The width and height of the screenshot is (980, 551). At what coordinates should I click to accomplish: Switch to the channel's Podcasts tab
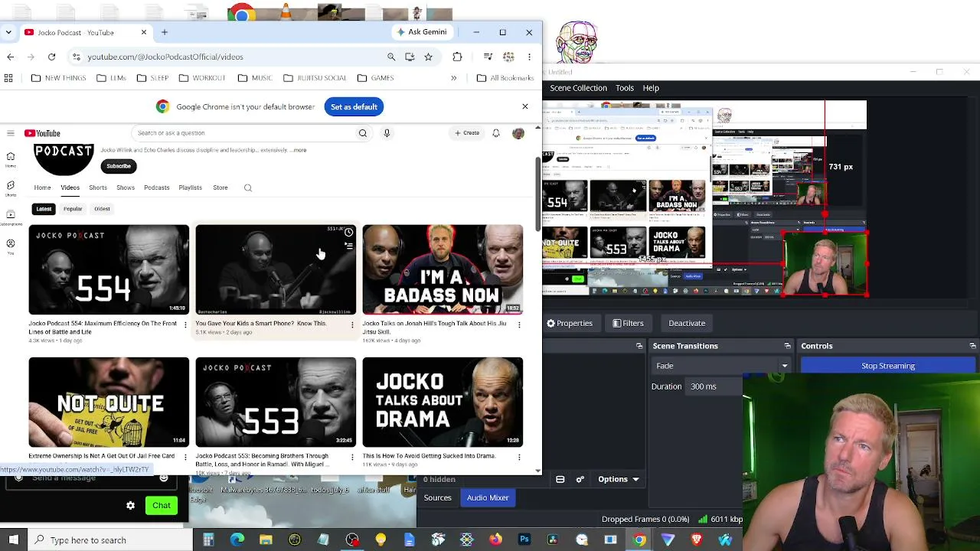click(x=156, y=187)
